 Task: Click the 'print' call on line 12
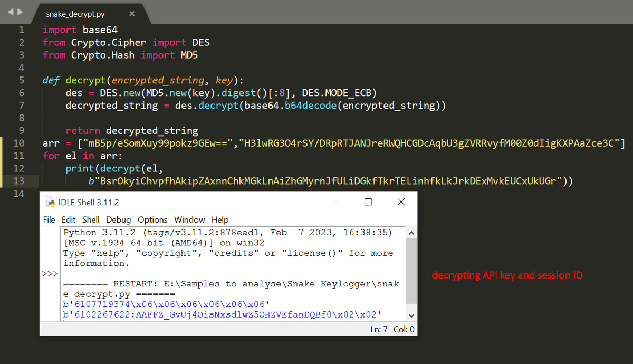(80, 169)
